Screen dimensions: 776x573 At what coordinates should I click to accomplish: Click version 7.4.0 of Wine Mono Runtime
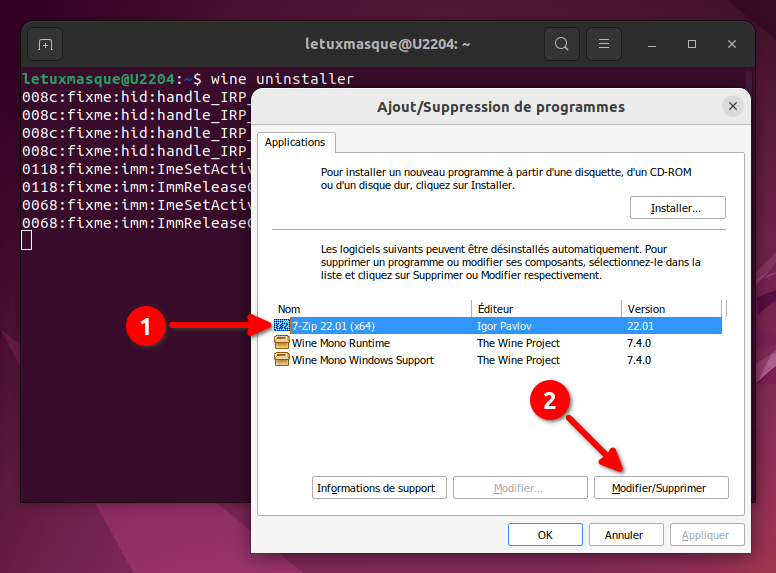pyautogui.click(x=639, y=343)
